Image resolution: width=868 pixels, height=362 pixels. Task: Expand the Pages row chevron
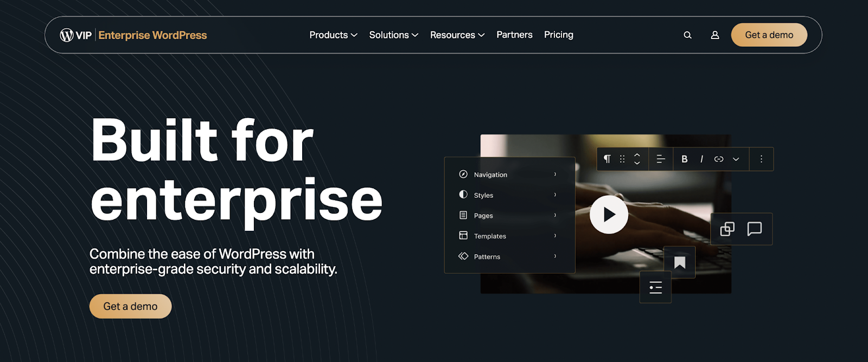pos(555,215)
